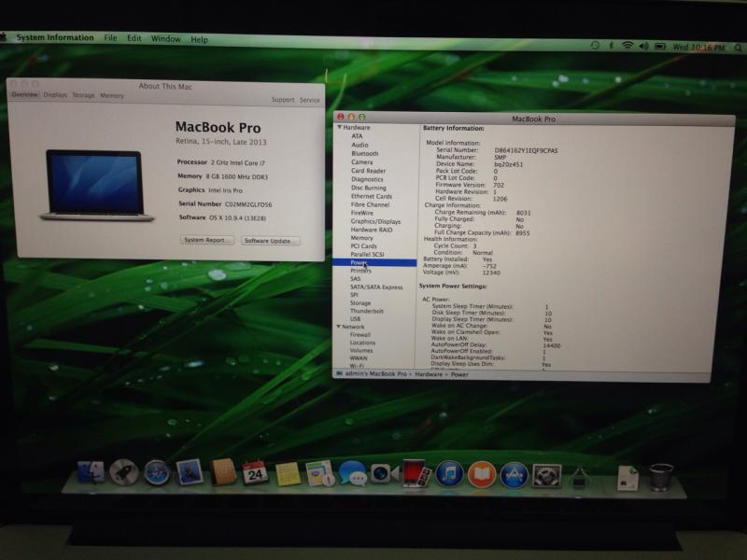Switch to Memory tab in About This Mac
The width and height of the screenshot is (747, 560).
(112, 96)
